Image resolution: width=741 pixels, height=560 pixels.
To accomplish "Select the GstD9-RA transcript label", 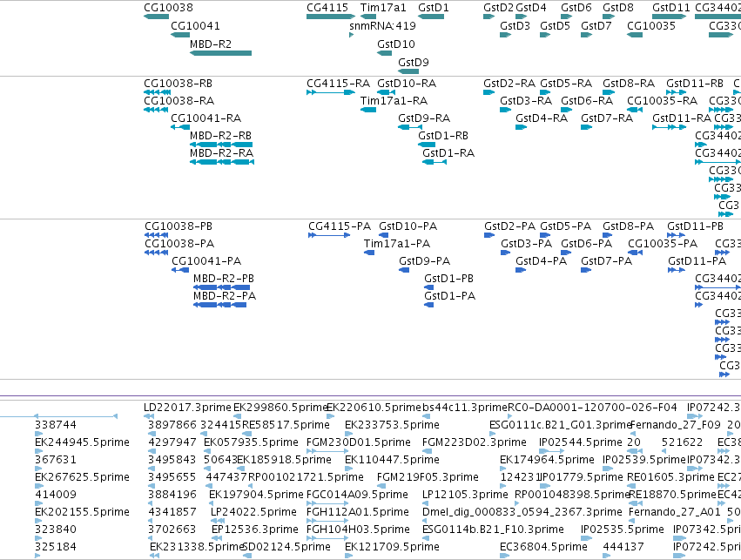I will click(424, 118).
